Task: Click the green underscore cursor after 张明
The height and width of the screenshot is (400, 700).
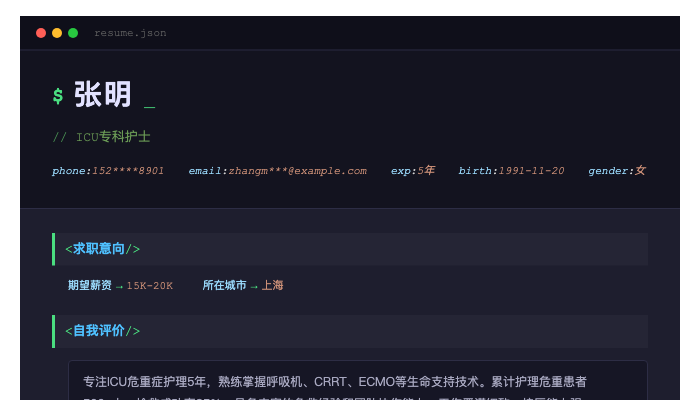Action: (x=150, y=106)
